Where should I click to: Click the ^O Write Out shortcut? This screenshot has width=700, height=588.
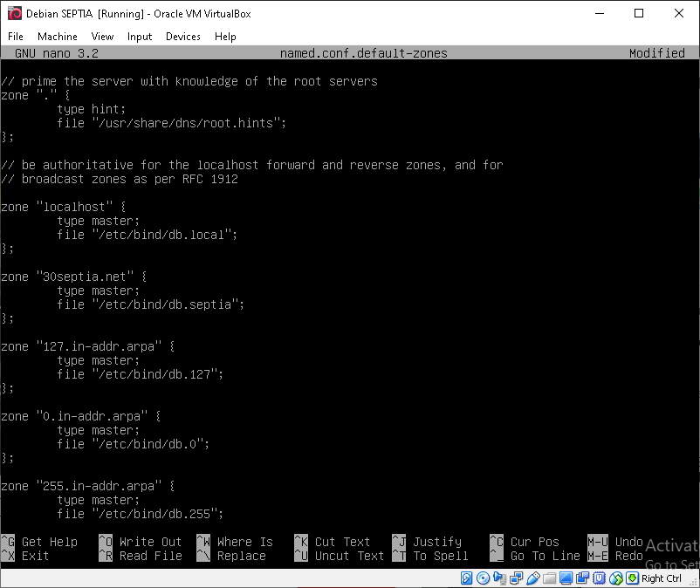pos(141,542)
